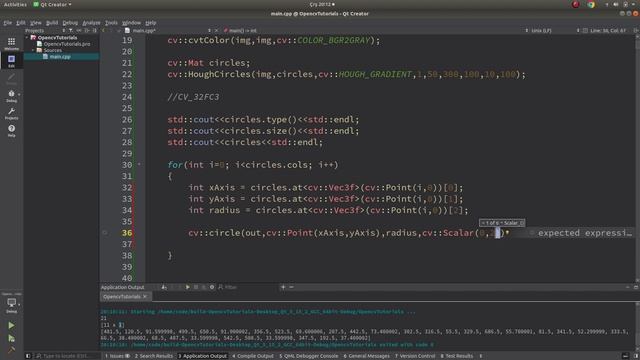Toggle left sidebar visibility icon
640x360 pixels.
pos(28,356)
